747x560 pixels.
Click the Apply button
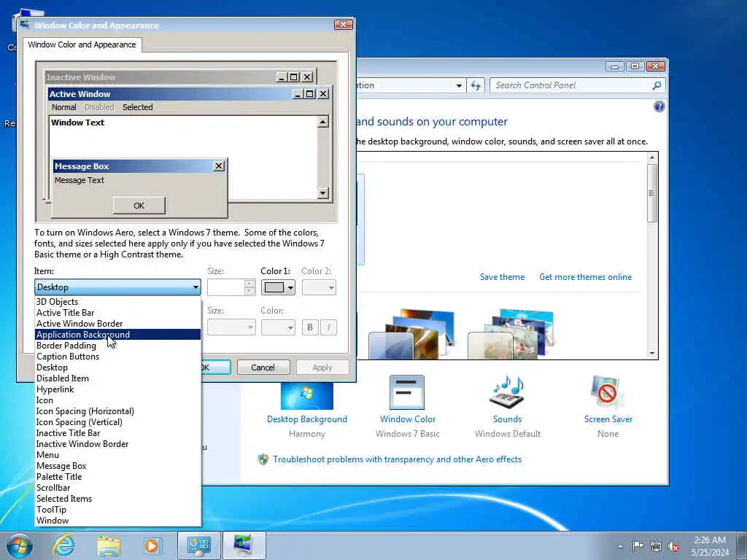(x=322, y=367)
